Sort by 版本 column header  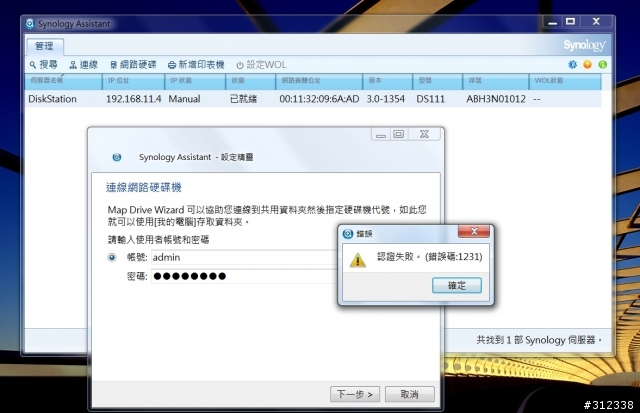point(388,81)
